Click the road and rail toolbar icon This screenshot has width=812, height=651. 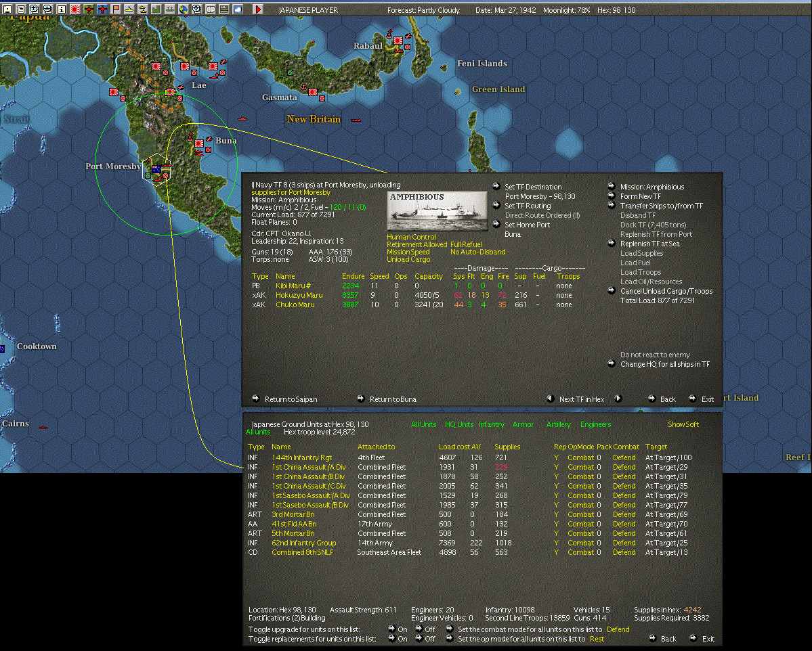(223, 9)
